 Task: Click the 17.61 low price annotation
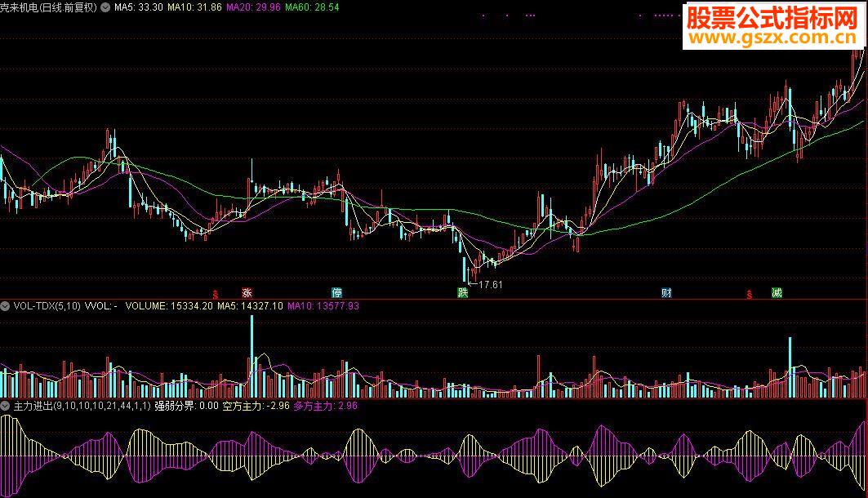point(491,284)
